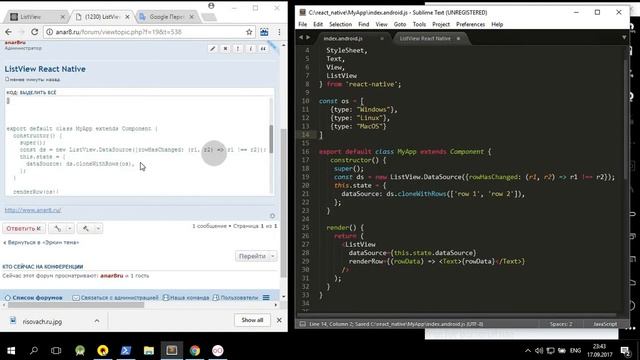This screenshot has width=640, height=360.
Task: Click the Chrome extension icon beside star
Action: (x=264, y=32)
